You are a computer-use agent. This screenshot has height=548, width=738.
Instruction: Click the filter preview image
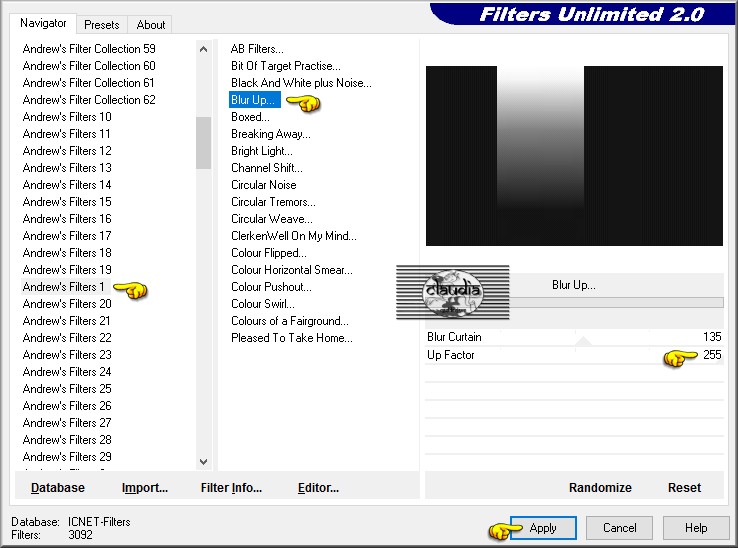tap(574, 156)
